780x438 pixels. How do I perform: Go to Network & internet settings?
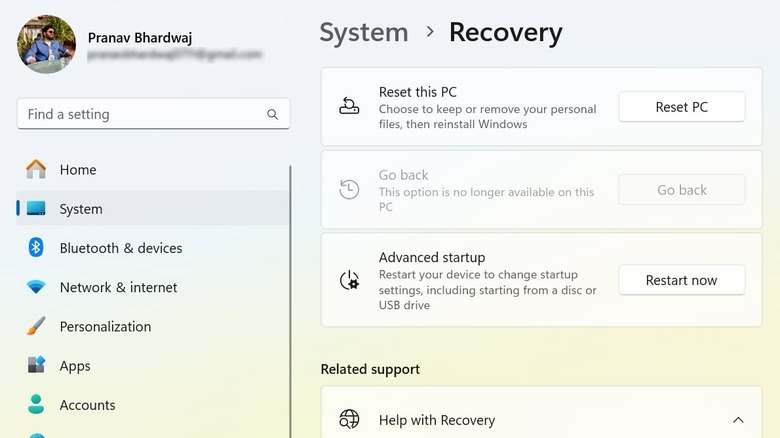tap(118, 287)
